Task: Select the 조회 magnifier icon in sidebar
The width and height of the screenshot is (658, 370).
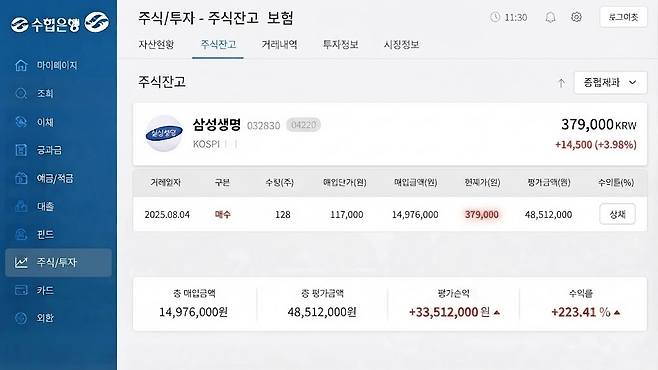Action: tap(21, 93)
